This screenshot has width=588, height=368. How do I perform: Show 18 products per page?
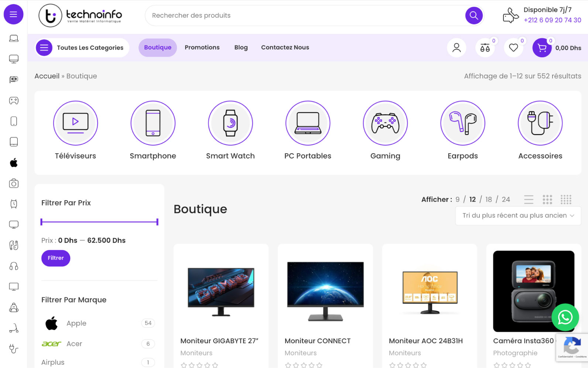489,200
